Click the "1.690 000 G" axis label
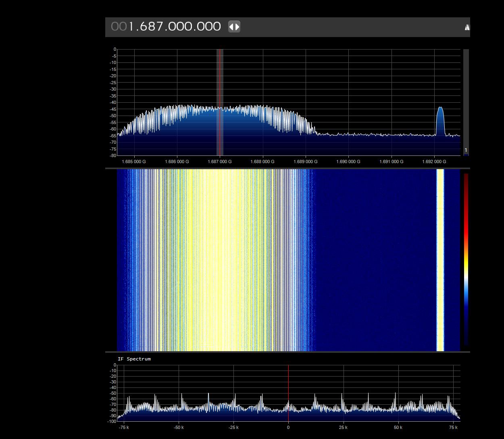504x439 pixels. (x=348, y=162)
